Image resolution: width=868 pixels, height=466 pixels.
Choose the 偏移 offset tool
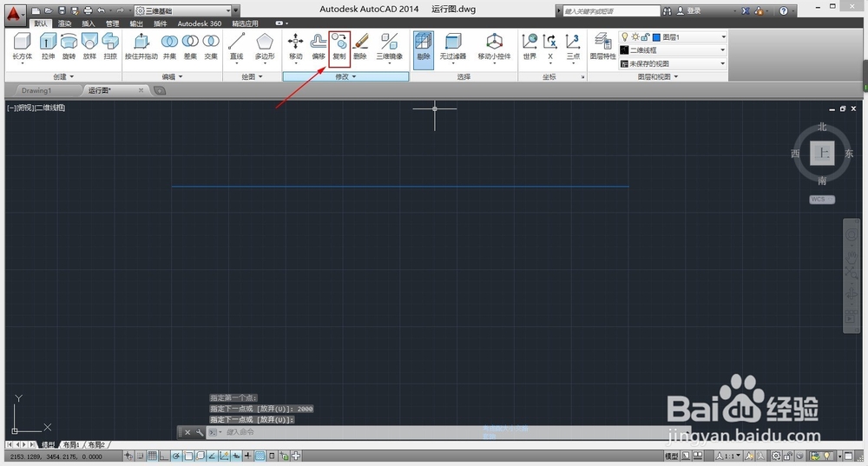[319, 47]
